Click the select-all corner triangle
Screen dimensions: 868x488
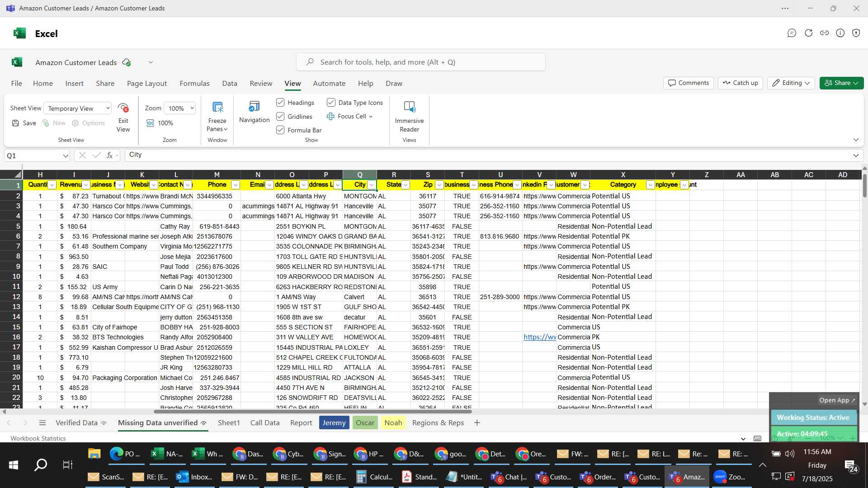[x=18, y=175]
